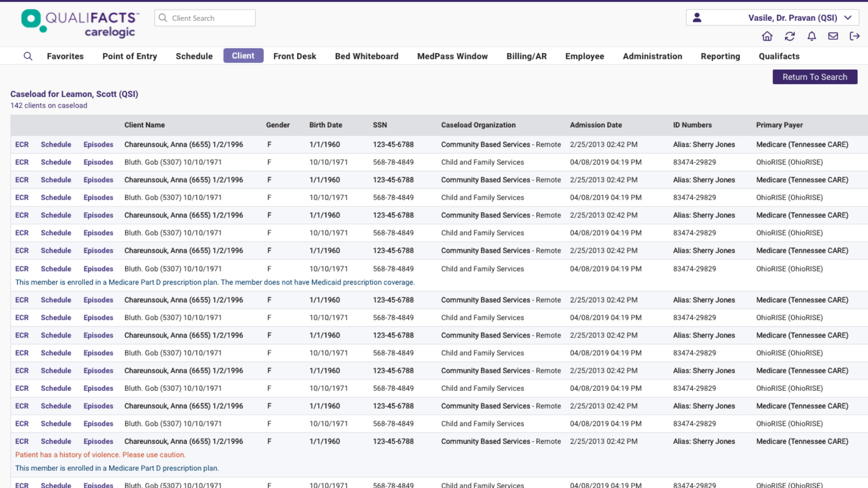The image size is (868, 488).
Task: Open the Billing/AR menu
Action: click(527, 56)
